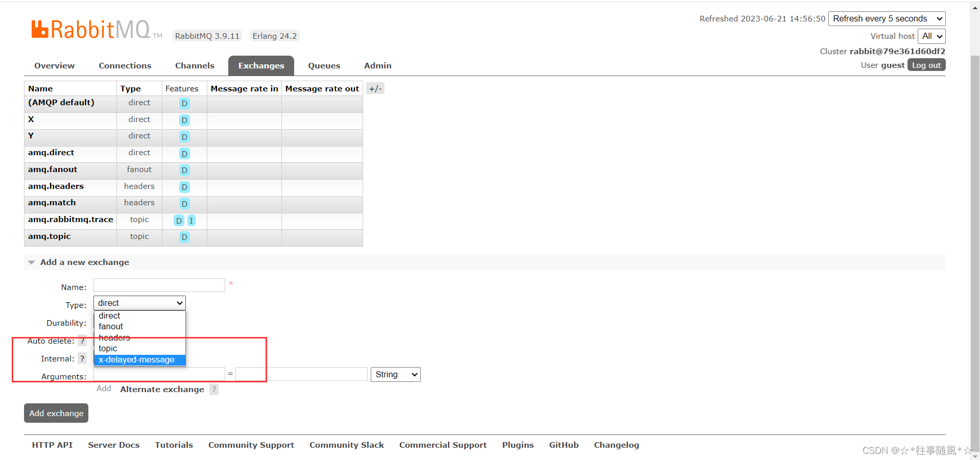This screenshot has width=980, height=460.
Task: Open the amq.headers exchange
Action: pyautogui.click(x=56, y=186)
